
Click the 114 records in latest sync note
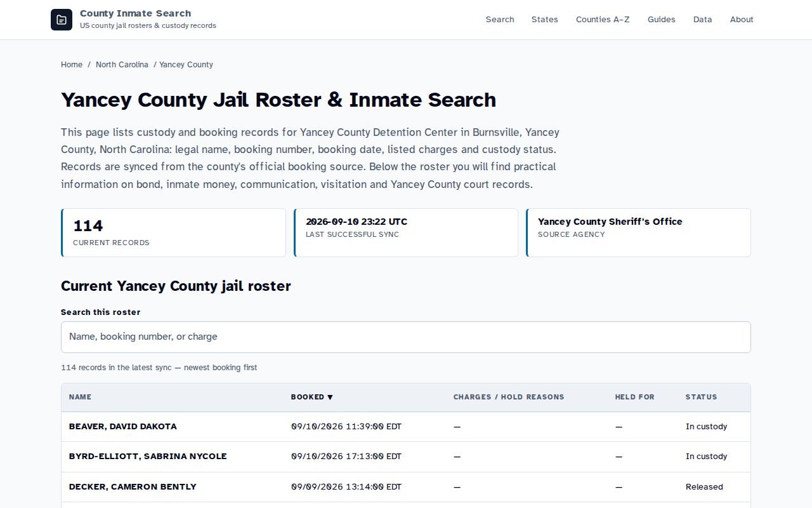(x=159, y=368)
